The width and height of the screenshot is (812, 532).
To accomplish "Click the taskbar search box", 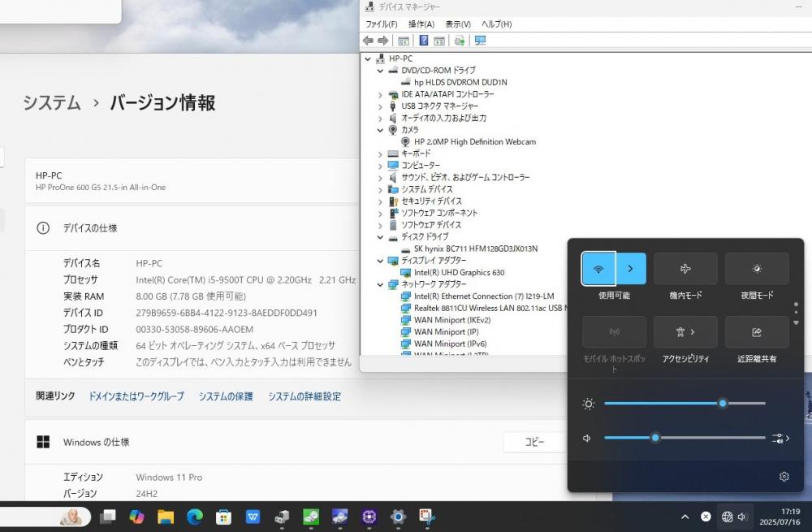I will point(45,517).
